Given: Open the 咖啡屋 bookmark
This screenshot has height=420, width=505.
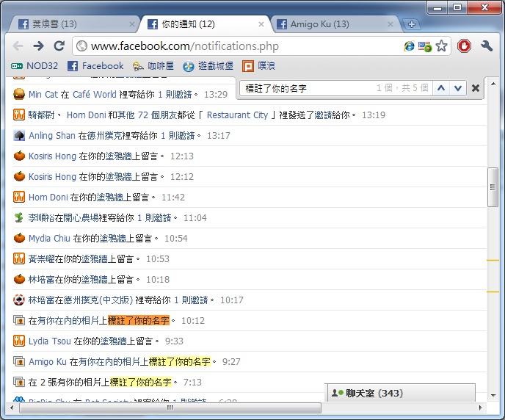Looking at the screenshot, I should click(153, 66).
